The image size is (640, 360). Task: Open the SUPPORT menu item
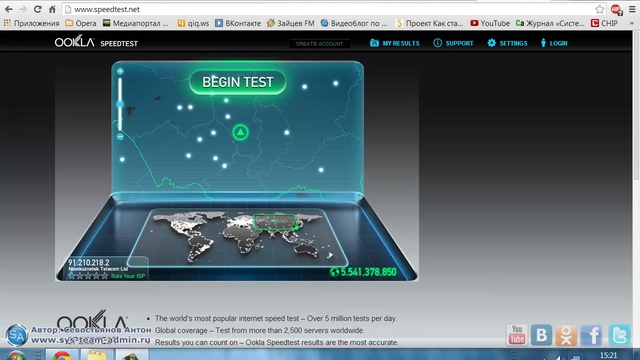pyautogui.click(x=453, y=43)
